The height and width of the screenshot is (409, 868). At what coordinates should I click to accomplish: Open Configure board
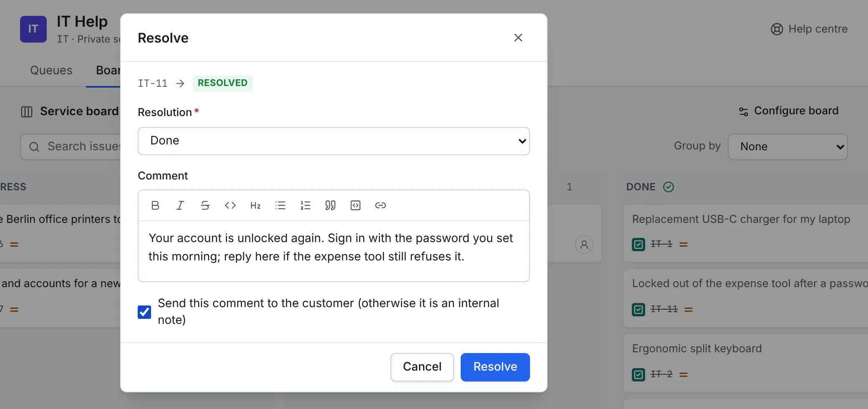click(789, 111)
